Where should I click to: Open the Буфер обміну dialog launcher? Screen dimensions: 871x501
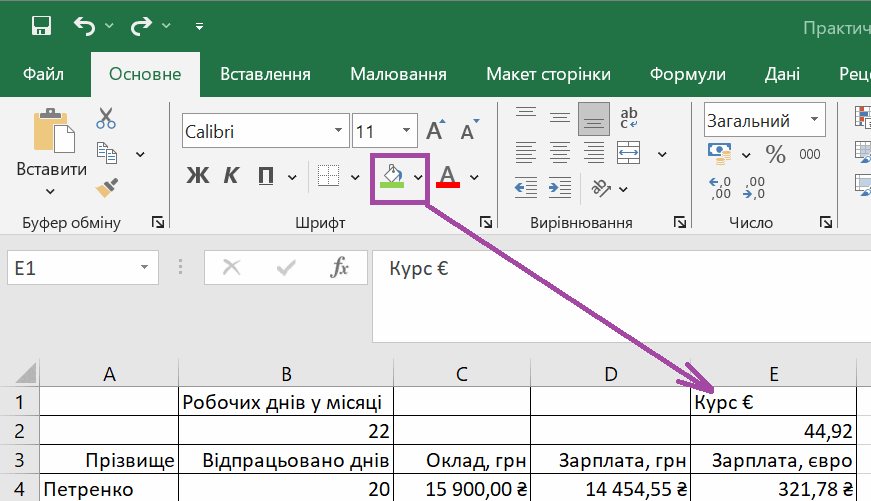(x=158, y=222)
